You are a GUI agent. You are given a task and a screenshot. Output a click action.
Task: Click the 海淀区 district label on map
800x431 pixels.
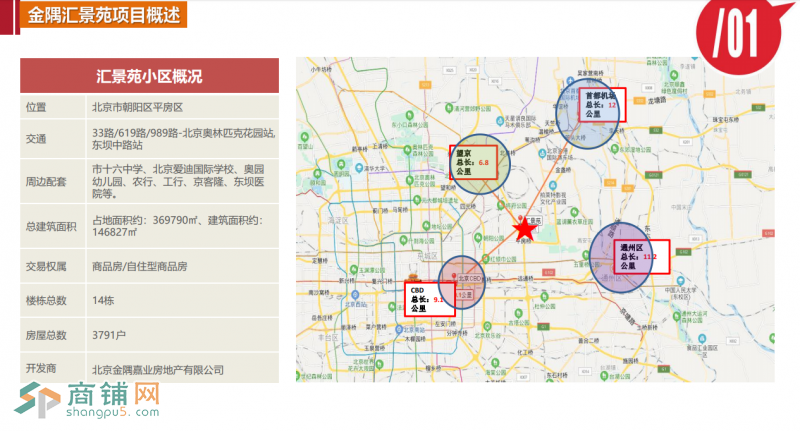[x=338, y=220]
